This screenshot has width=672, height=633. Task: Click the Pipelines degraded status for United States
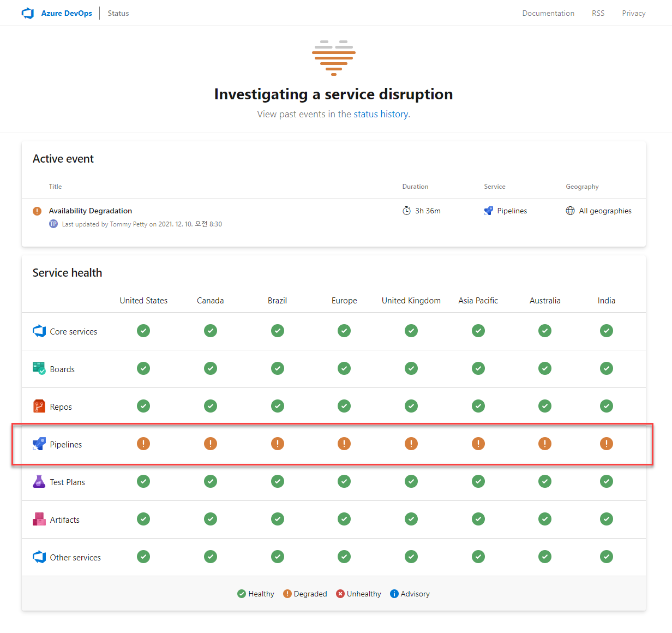tap(143, 444)
